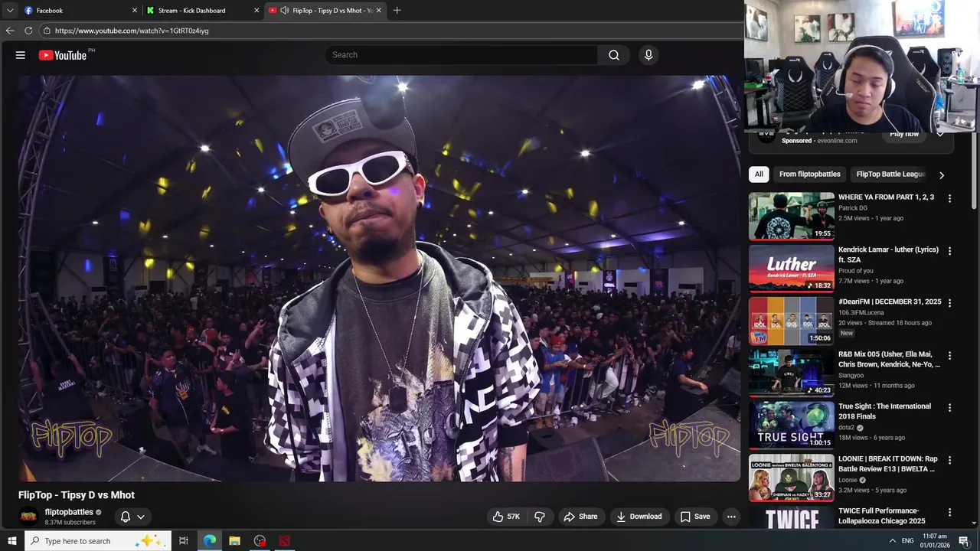Click the Loonie channel name
This screenshot has width=980, height=551.
848,480
